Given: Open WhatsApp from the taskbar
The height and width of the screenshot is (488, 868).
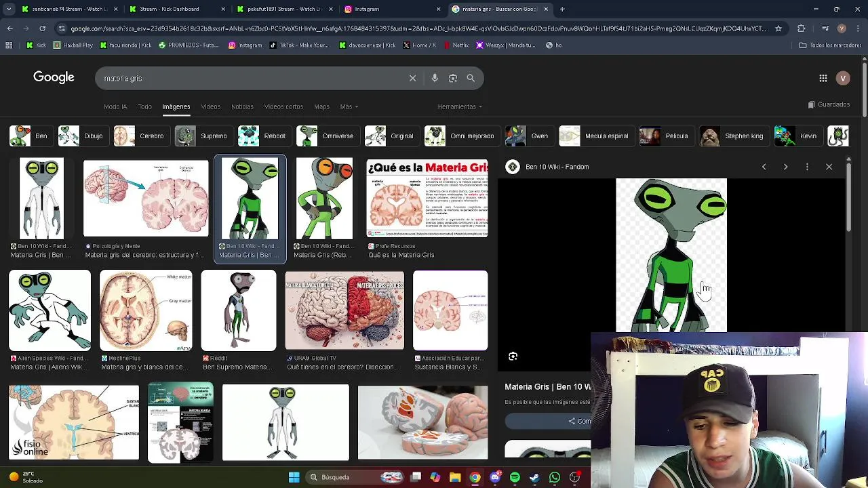Looking at the screenshot, I should (555, 477).
